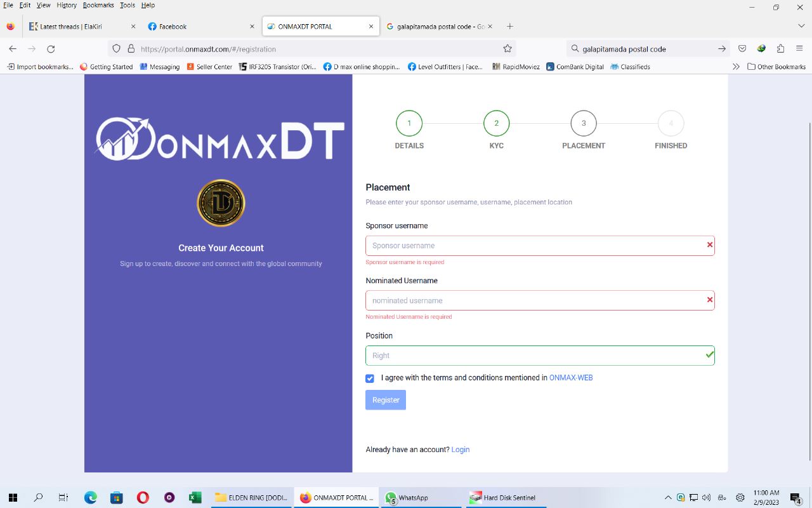This screenshot has height=508, width=812.
Task: Open the RapidMoviez bookmark
Action: coord(516,67)
